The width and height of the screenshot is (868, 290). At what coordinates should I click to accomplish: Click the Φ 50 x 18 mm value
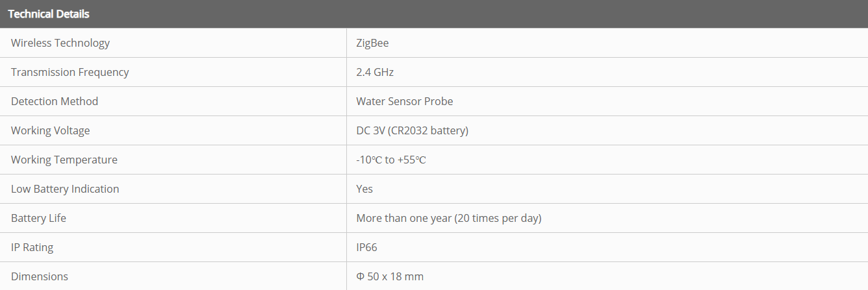390,276
